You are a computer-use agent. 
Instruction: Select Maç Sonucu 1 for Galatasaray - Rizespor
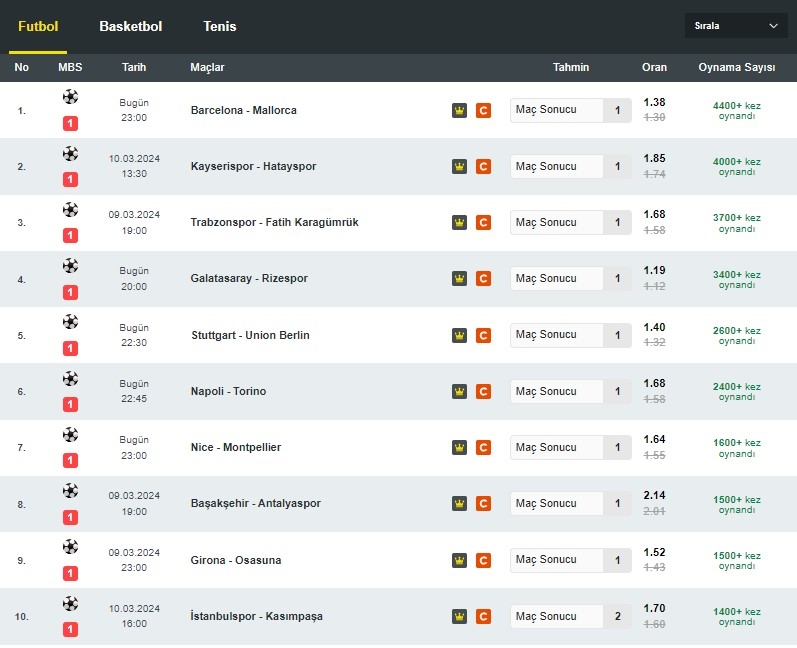(x=570, y=278)
